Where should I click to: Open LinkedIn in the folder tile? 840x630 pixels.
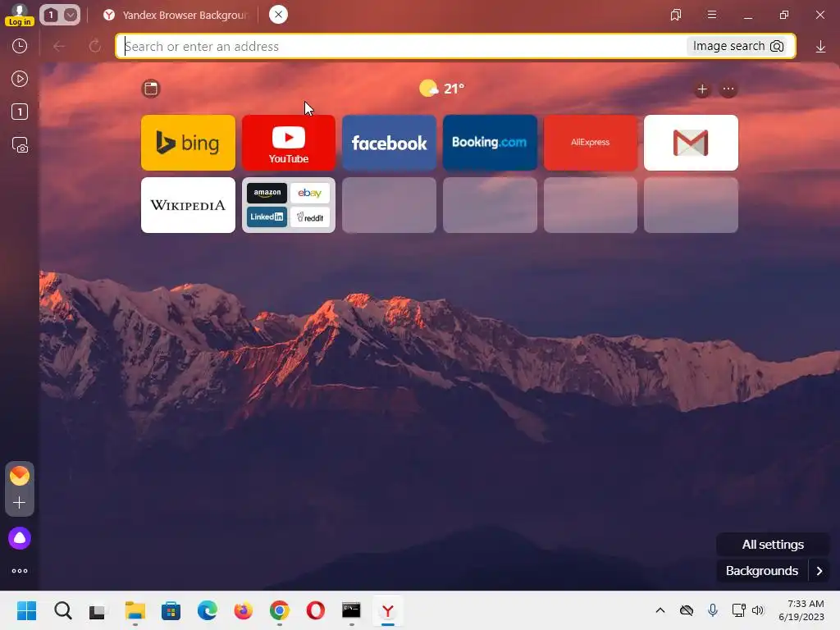(267, 217)
